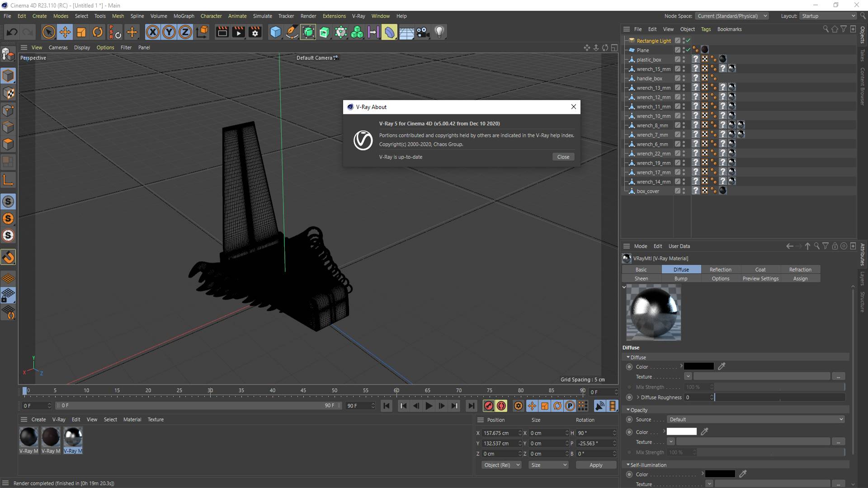The height and width of the screenshot is (488, 868).
Task: Click the white Opacity color swatch
Action: 681,432
